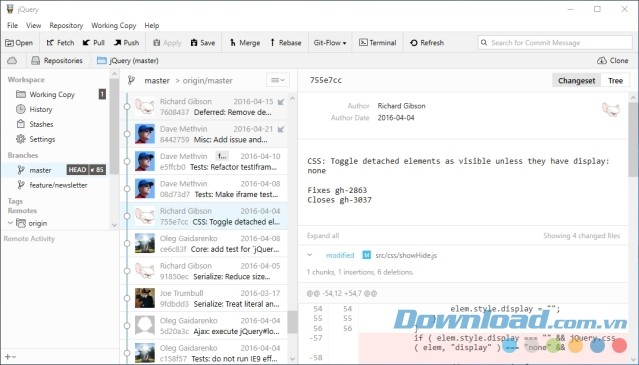
Task: Click the commit list scrollbar thumb
Action: pyautogui.click(x=292, y=323)
